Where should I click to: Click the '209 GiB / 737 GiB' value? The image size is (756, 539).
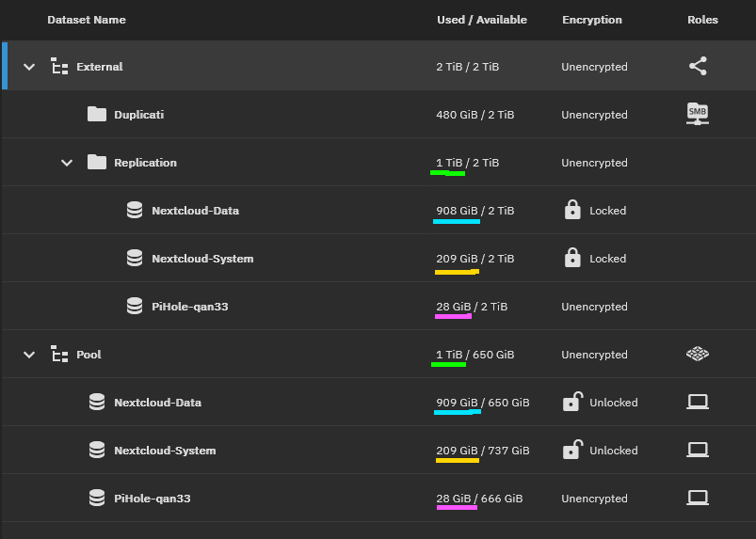pyautogui.click(x=483, y=451)
